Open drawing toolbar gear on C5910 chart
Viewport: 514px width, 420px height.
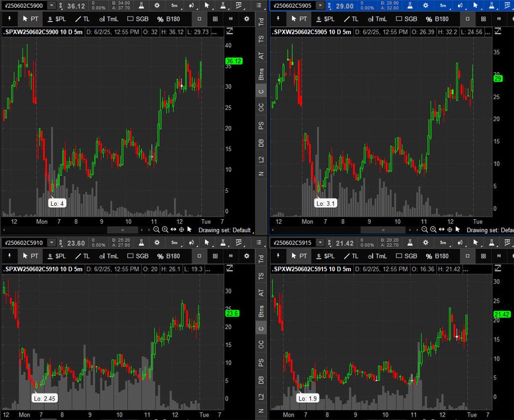click(x=247, y=256)
